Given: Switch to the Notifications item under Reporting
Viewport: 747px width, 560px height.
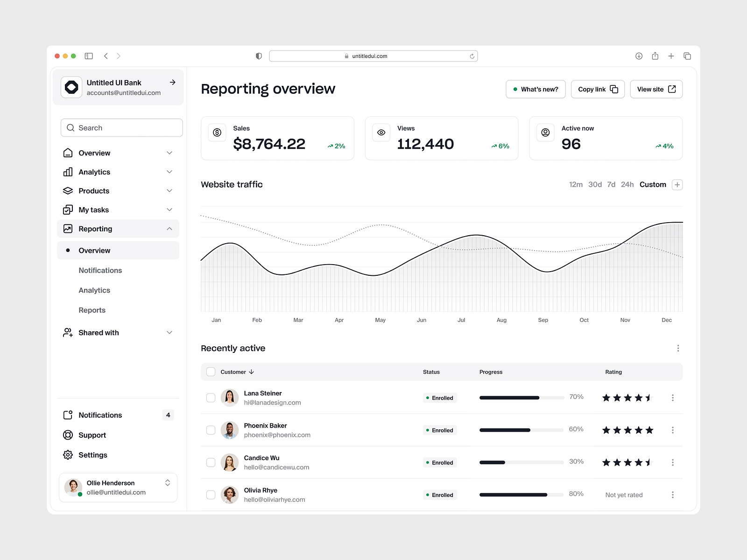Looking at the screenshot, I should [100, 270].
